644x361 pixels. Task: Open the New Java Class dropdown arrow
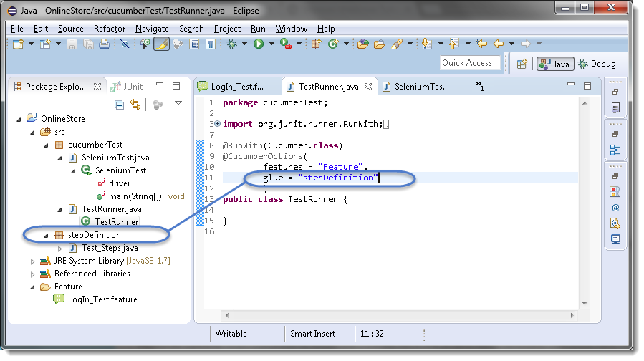(x=346, y=44)
